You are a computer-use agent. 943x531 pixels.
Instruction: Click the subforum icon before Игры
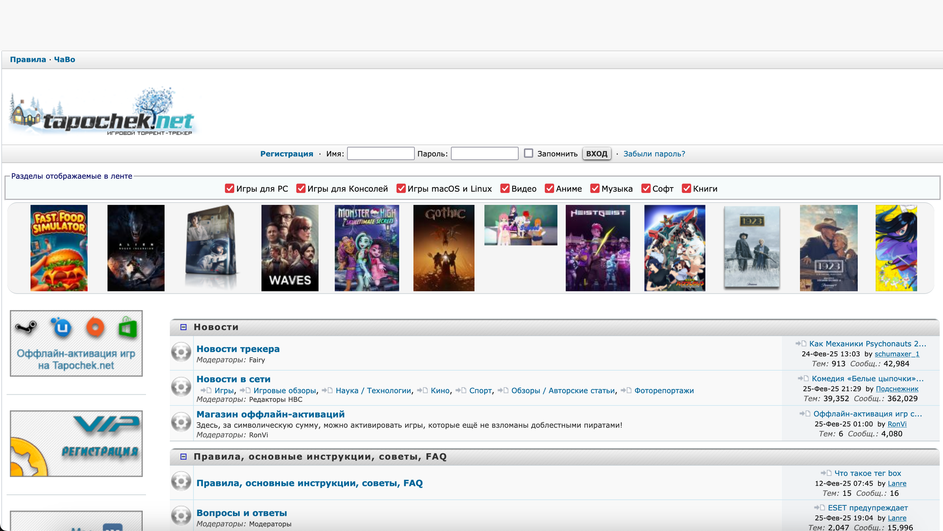[x=206, y=391]
